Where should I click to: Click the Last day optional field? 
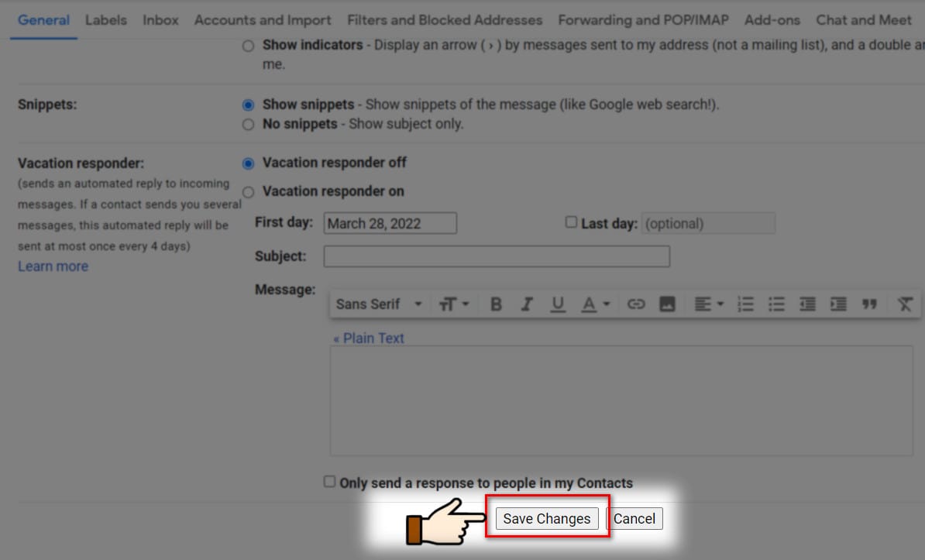point(708,223)
